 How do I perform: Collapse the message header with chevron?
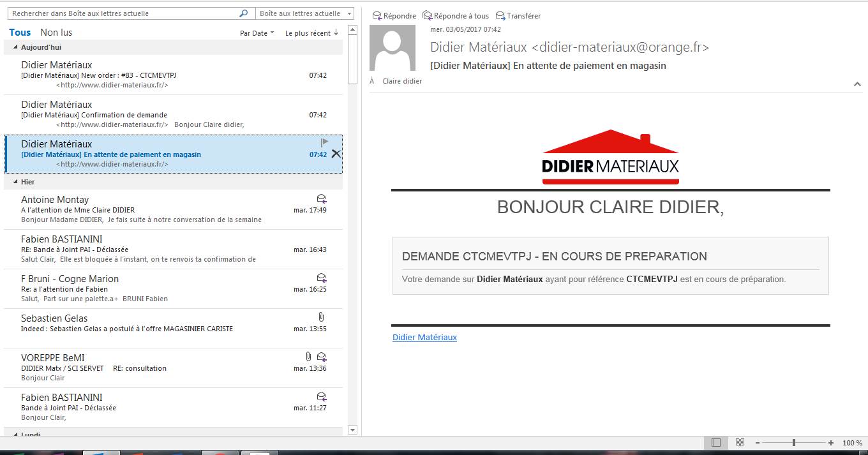pyautogui.click(x=857, y=84)
